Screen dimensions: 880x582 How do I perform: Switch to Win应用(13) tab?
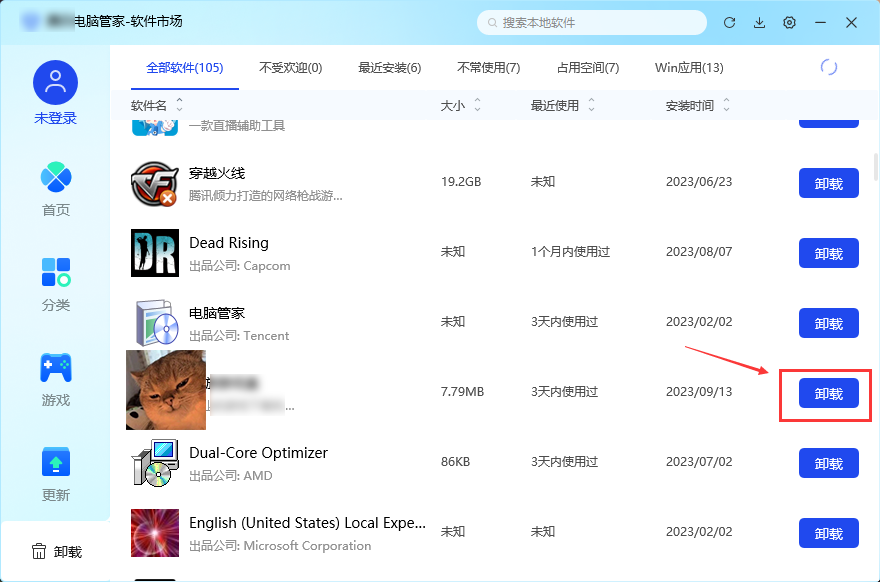(x=689, y=68)
